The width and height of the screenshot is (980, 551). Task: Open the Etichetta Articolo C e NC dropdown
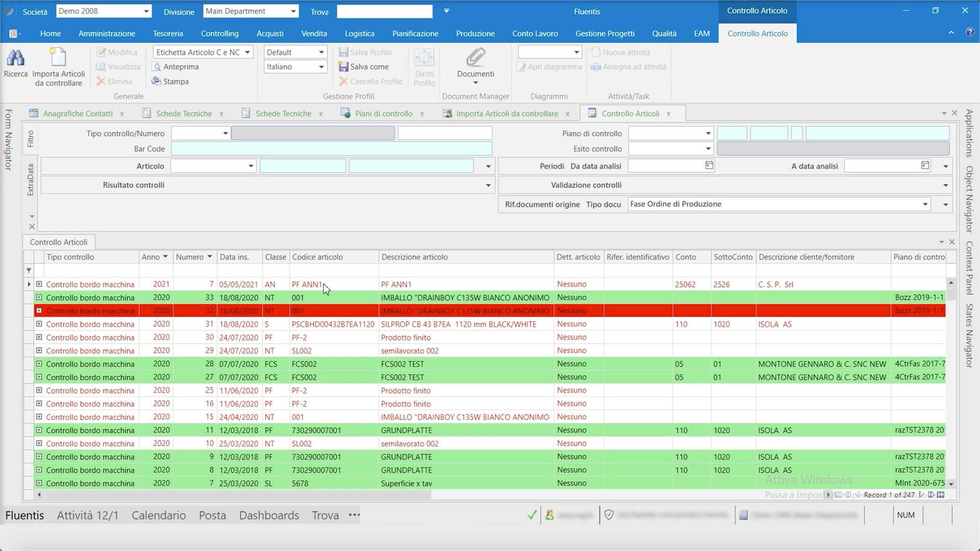coord(248,52)
